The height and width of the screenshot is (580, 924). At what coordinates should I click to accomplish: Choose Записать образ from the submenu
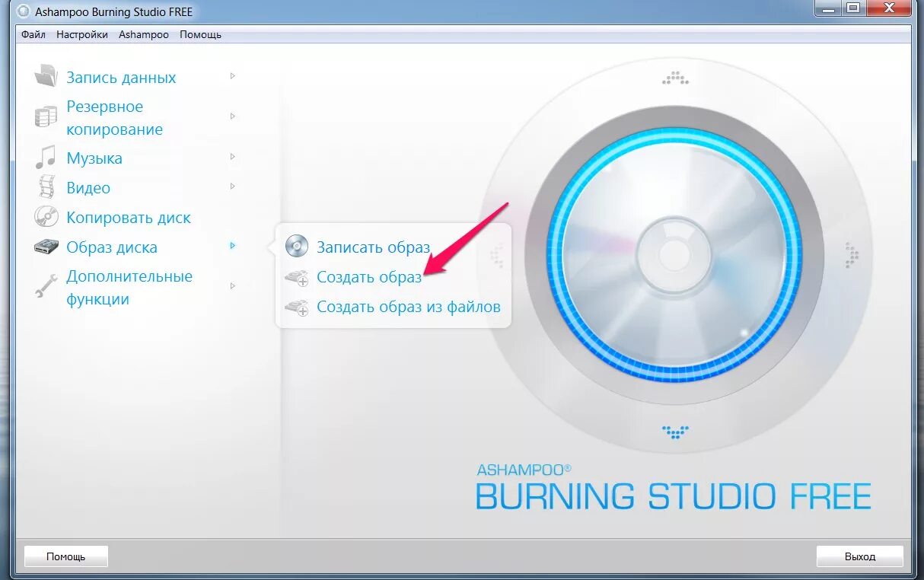click(374, 247)
